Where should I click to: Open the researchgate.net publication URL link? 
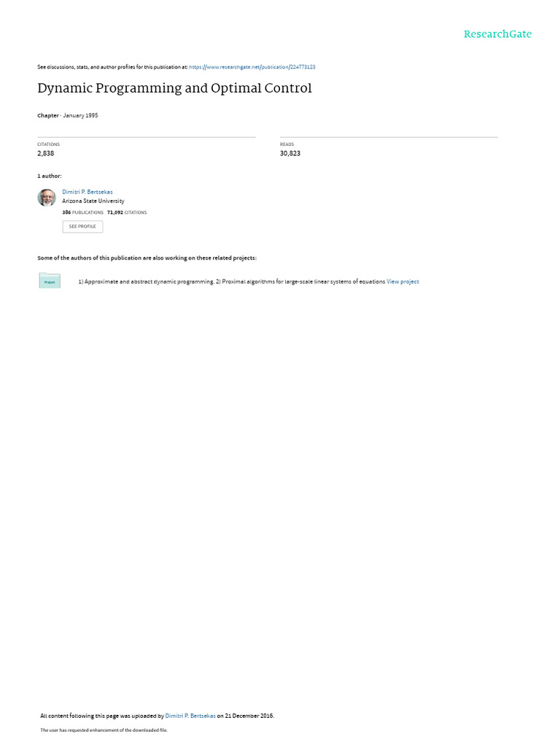coord(252,67)
